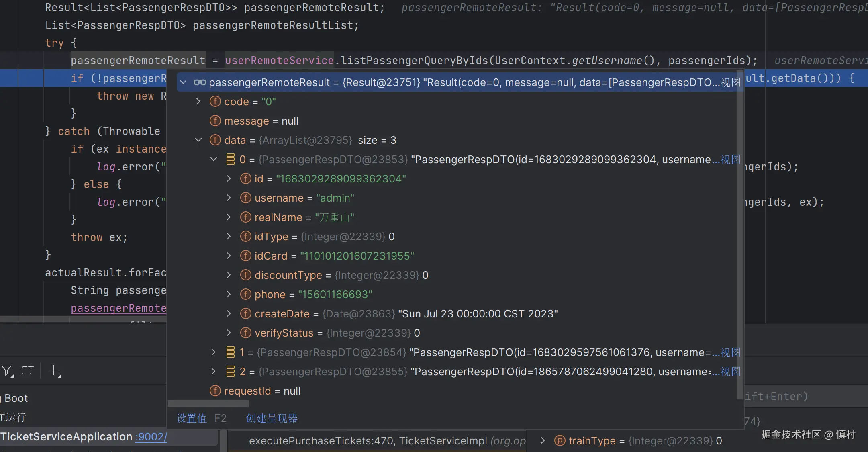Click the list element icon for index 2
Screen dimensions: 868x452
(230, 372)
